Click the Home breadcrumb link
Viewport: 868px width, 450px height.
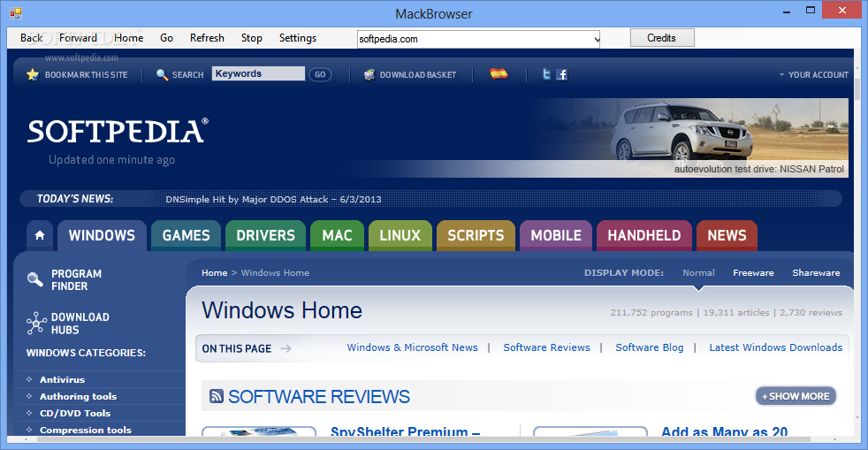pos(214,273)
